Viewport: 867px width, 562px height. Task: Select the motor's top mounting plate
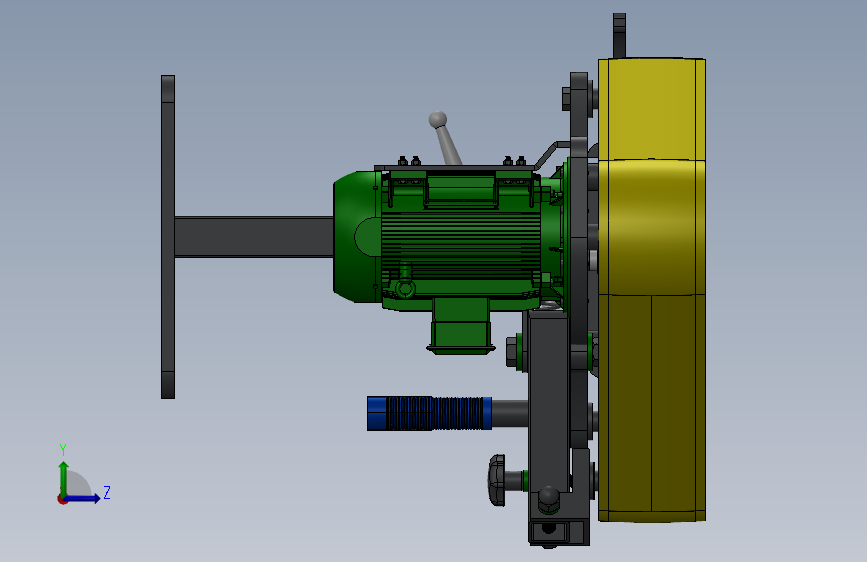click(x=455, y=168)
